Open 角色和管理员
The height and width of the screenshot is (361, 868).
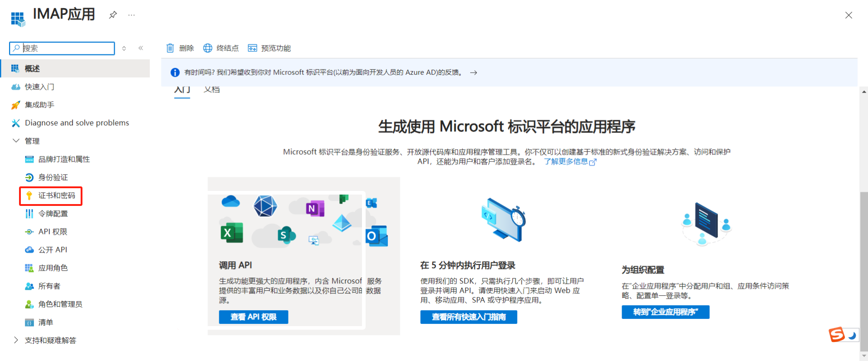click(x=60, y=304)
